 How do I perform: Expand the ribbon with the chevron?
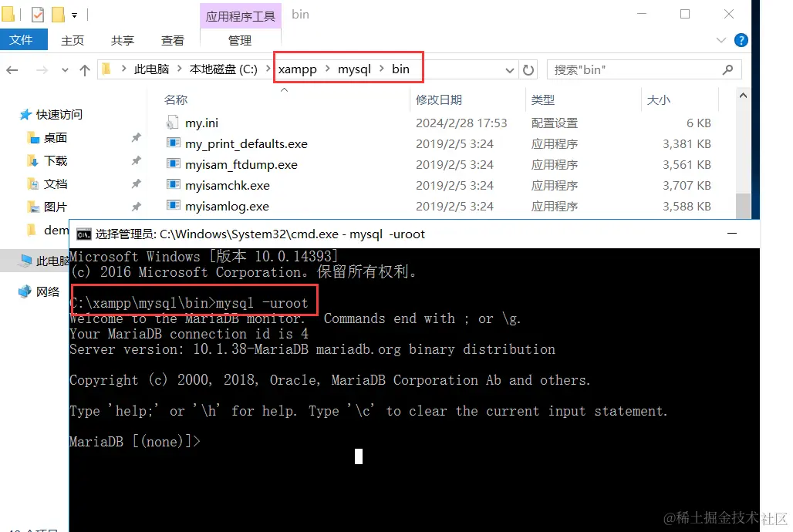721,40
